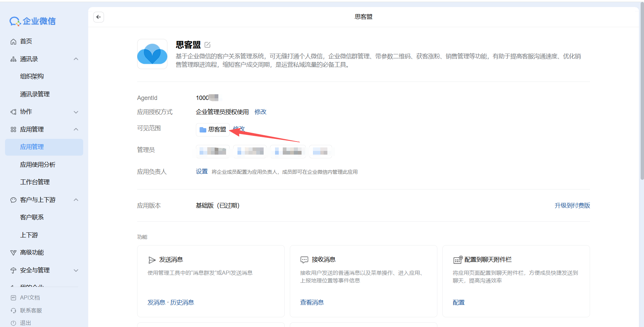Viewport: 644px width, 327px height.
Task: Click the 发送消息 card title
Action: coord(171,260)
